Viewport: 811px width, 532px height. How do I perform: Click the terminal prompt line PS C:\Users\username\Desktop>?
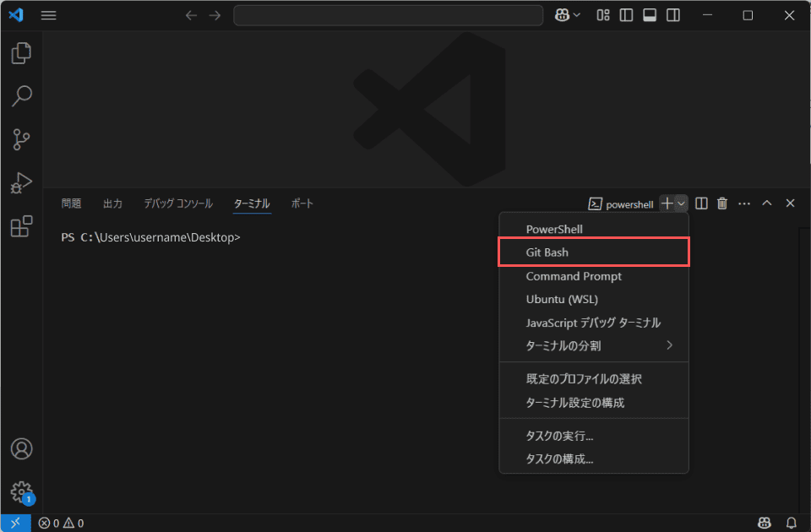pyautogui.click(x=150, y=237)
